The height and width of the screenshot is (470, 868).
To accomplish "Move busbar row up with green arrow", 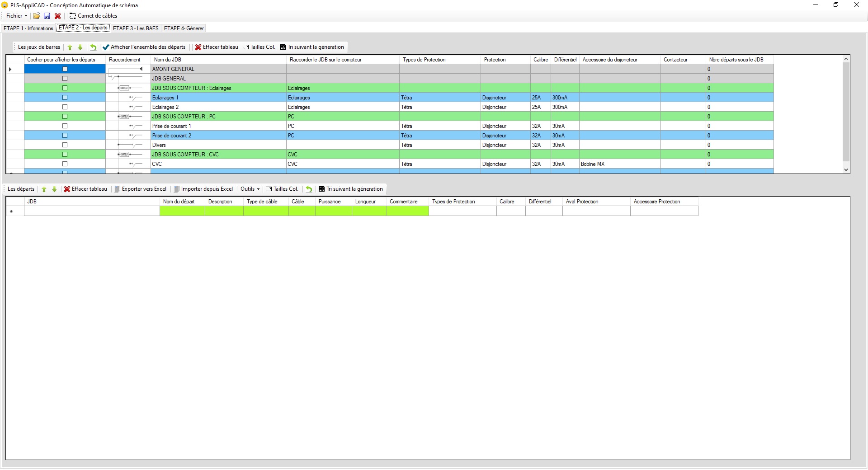I will (x=70, y=47).
